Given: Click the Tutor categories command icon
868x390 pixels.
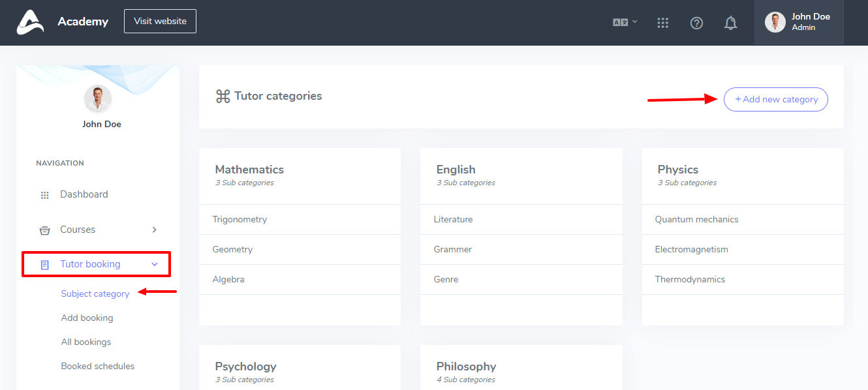Looking at the screenshot, I should point(223,97).
